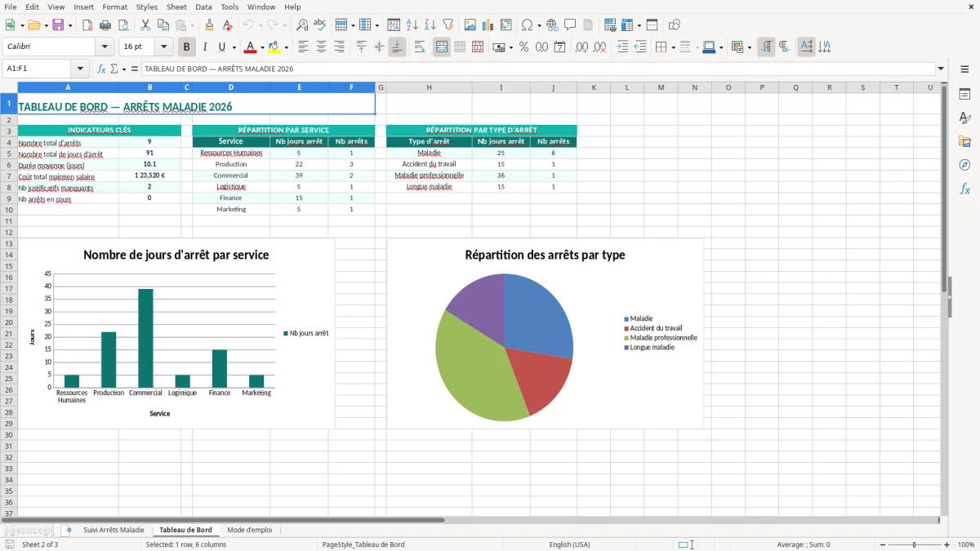
Task: Insert Comment speech bubble icon
Action: point(570,25)
